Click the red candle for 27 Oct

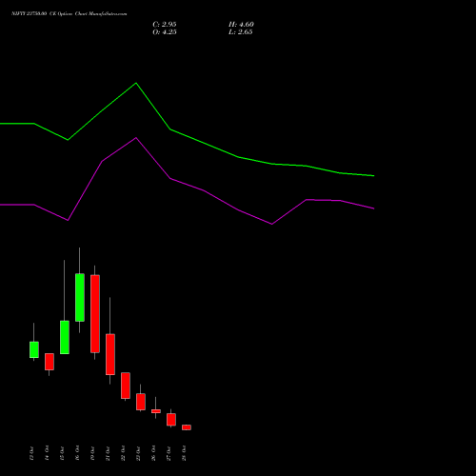click(171, 420)
